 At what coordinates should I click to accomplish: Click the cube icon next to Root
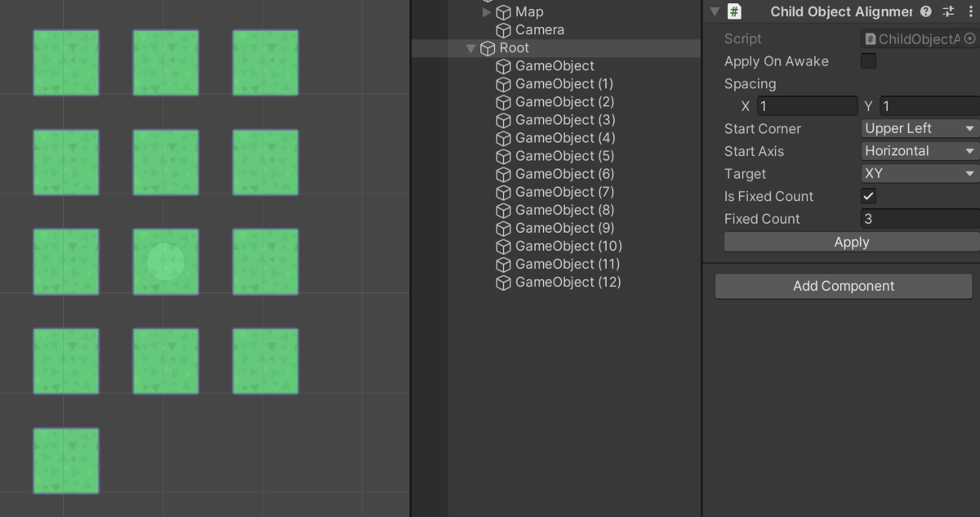487,47
